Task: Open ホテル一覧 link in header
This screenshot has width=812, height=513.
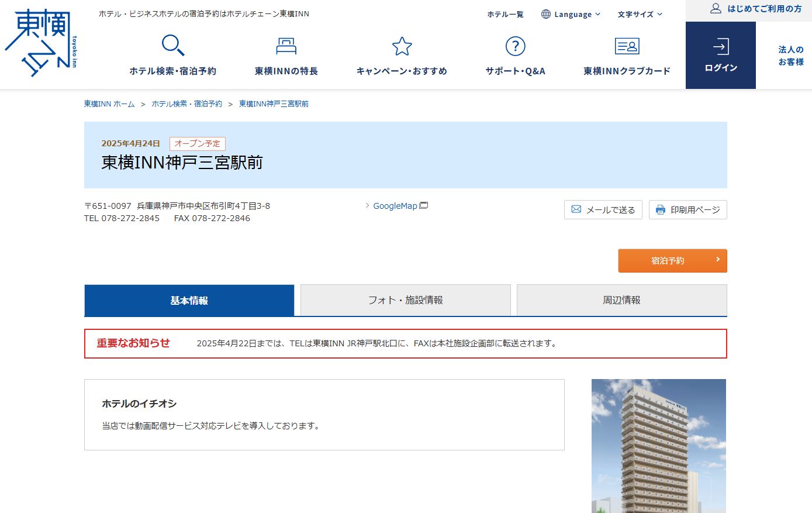Action: [506, 14]
